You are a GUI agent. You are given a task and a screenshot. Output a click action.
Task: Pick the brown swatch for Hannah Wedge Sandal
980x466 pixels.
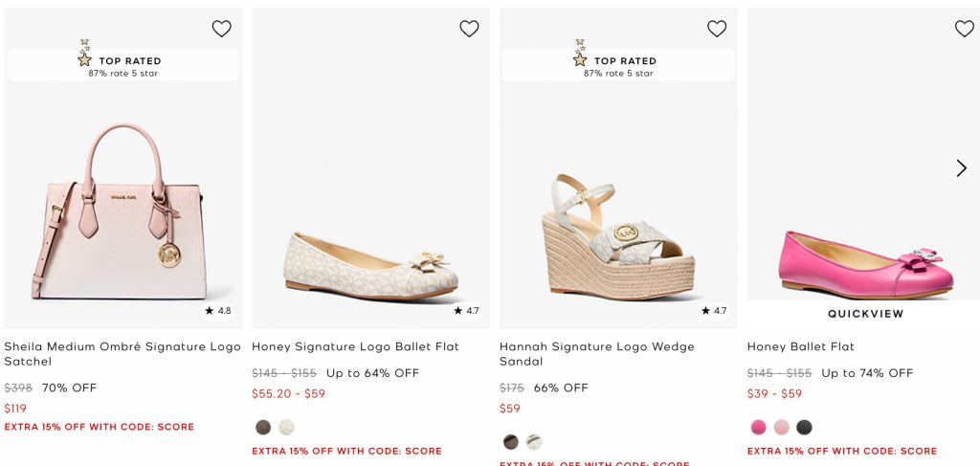pyautogui.click(x=511, y=442)
